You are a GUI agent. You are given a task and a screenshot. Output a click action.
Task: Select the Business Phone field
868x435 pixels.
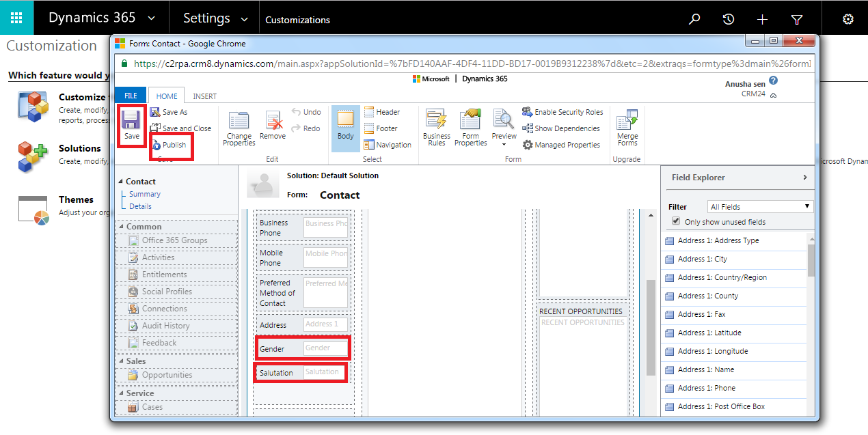pyautogui.click(x=303, y=227)
